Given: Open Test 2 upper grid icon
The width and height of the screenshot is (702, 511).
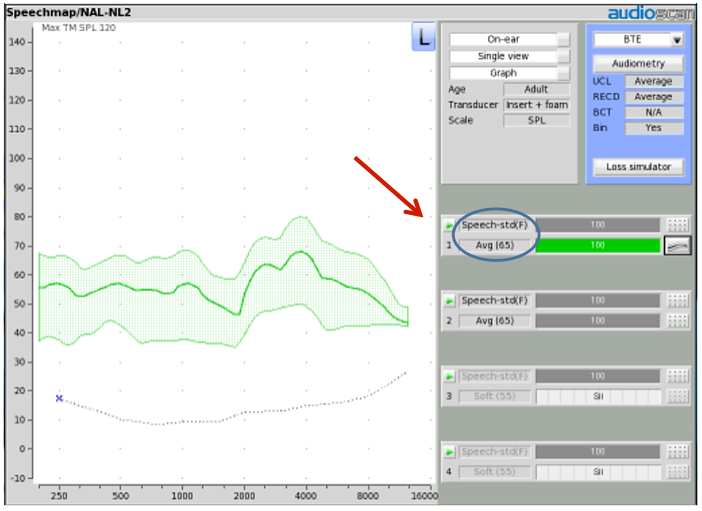Looking at the screenshot, I should tap(677, 301).
